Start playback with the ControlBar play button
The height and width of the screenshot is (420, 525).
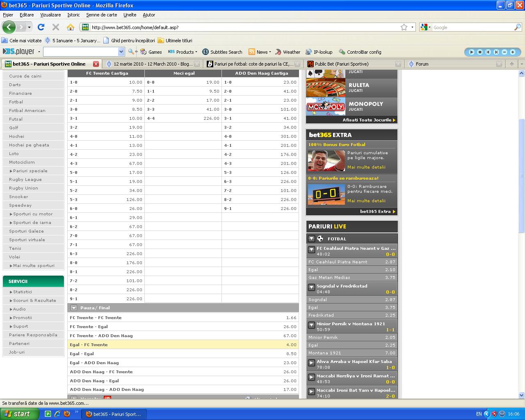point(471,52)
